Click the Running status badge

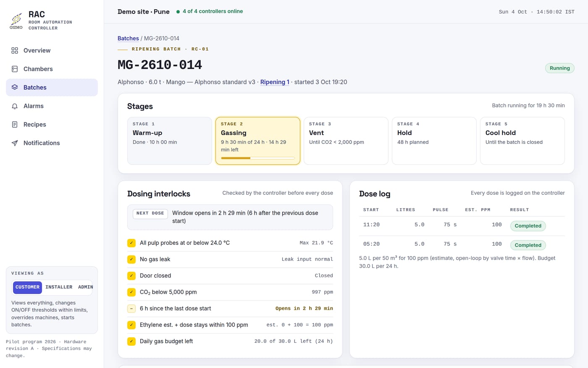click(559, 68)
